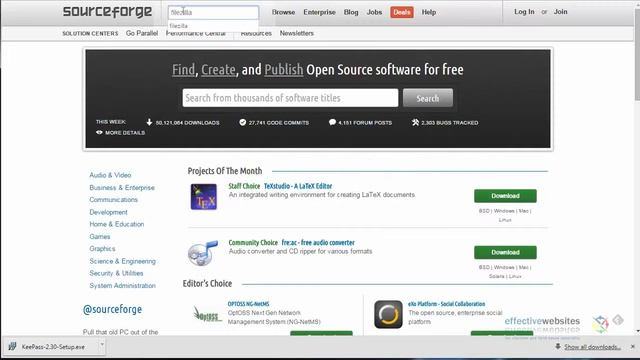Image resolution: width=640 pixels, height=360 pixels.
Task: Click the SourceForge logo
Action: point(107,12)
